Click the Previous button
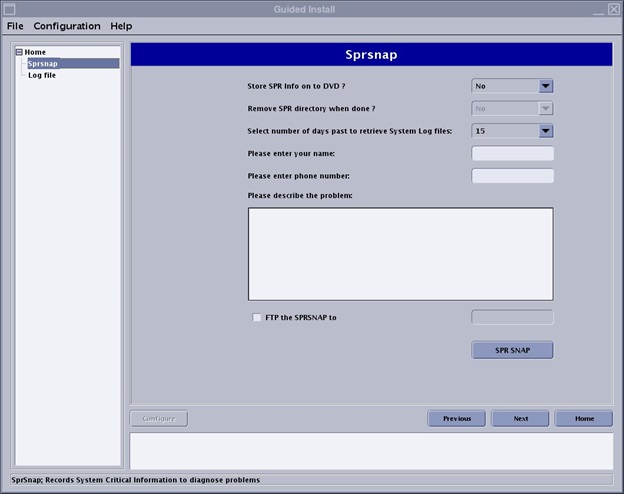The height and width of the screenshot is (494, 624). pyautogui.click(x=457, y=418)
